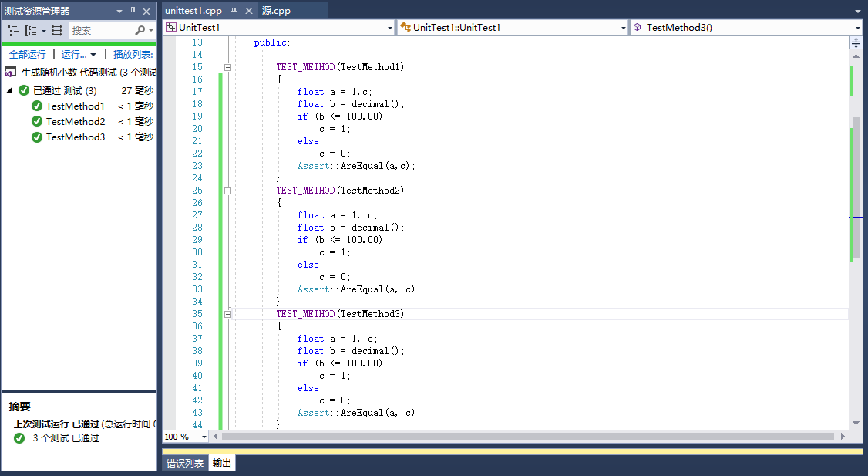Viewport: 868px width, 476px height.
Task: Click 全部运行 link
Action: (x=28, y=54)
